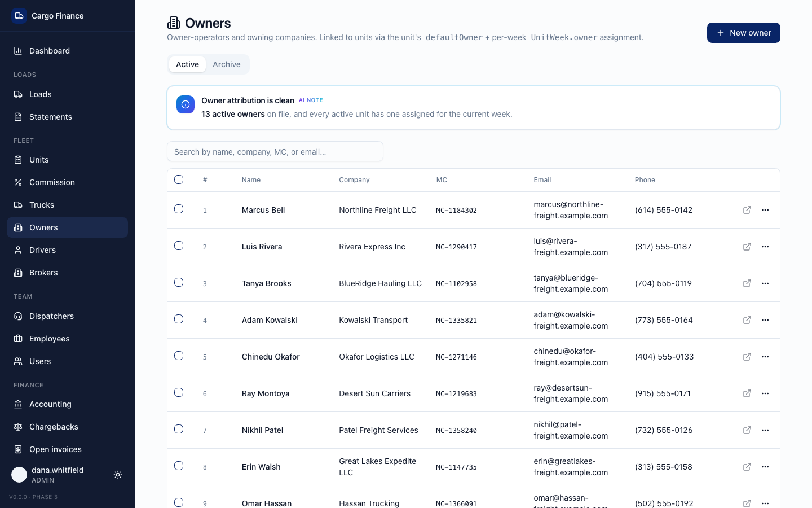Open the Units sidebar item

(67, 160)
